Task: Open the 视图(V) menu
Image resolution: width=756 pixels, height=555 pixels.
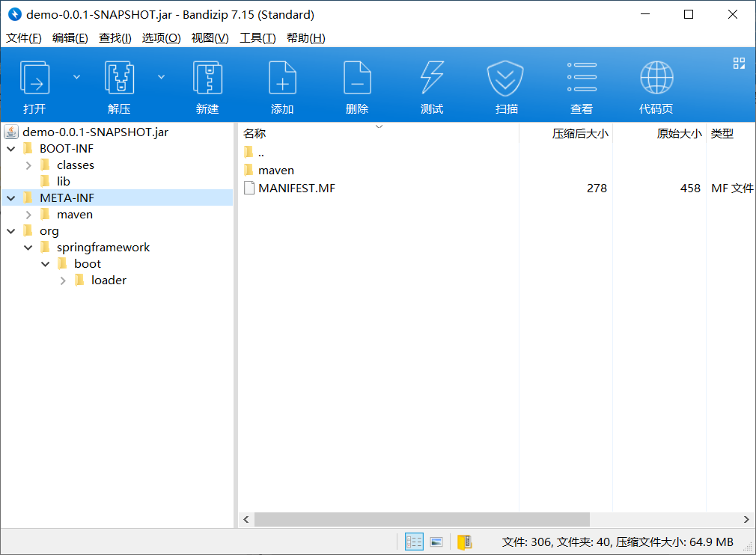Action: pyautogui.click(x=210, y=37)
